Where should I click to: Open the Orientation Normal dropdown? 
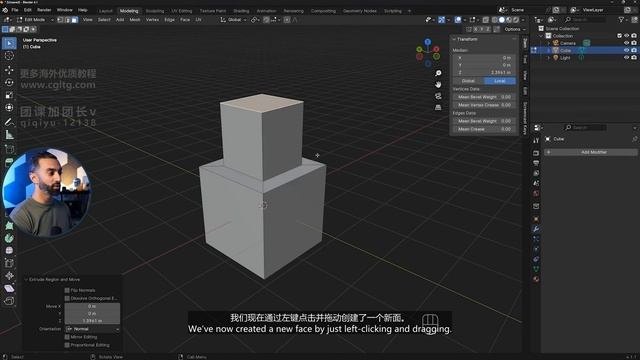click(93, 329)
